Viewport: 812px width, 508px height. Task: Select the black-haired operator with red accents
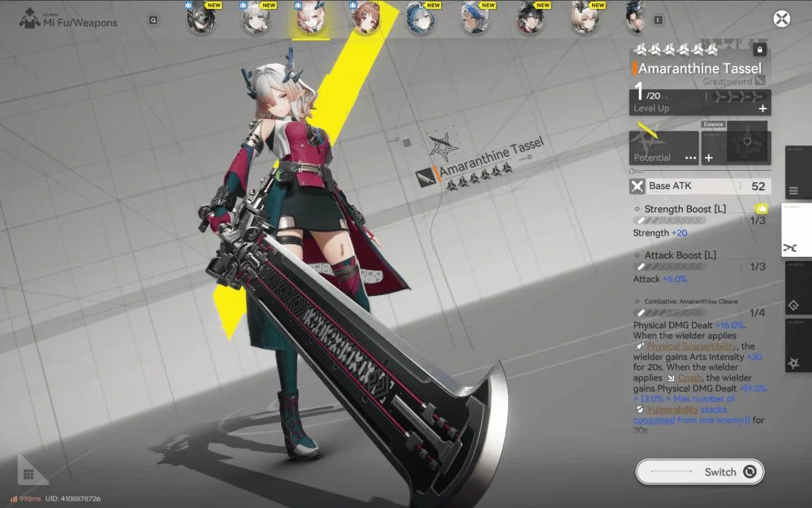click(x=530, y=18)
